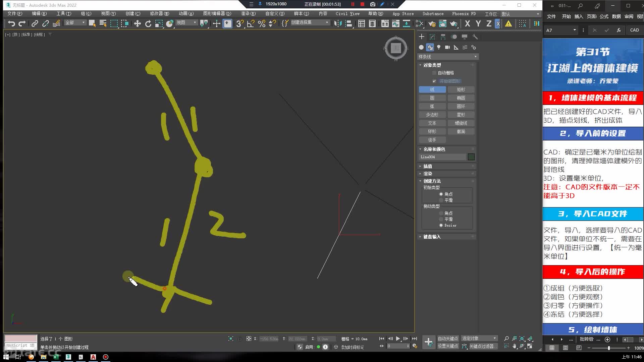Click the 矩形 spline button
Screen dimensions: 644x362
[x=461, y=89]
